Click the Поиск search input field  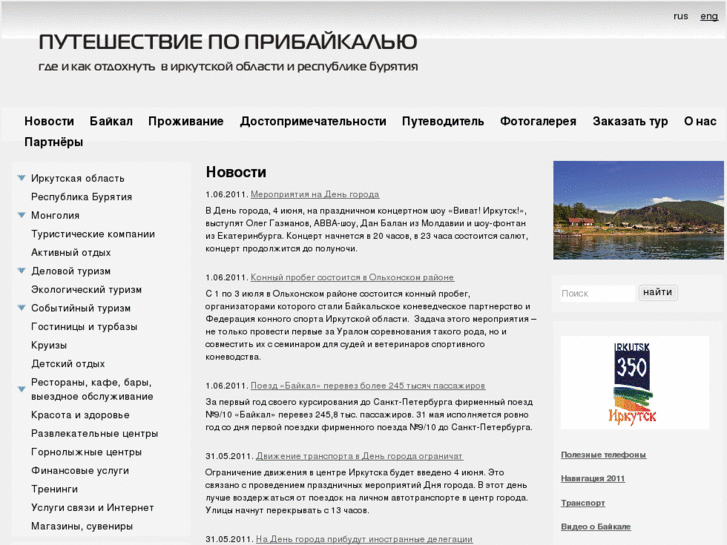(596, 293)
